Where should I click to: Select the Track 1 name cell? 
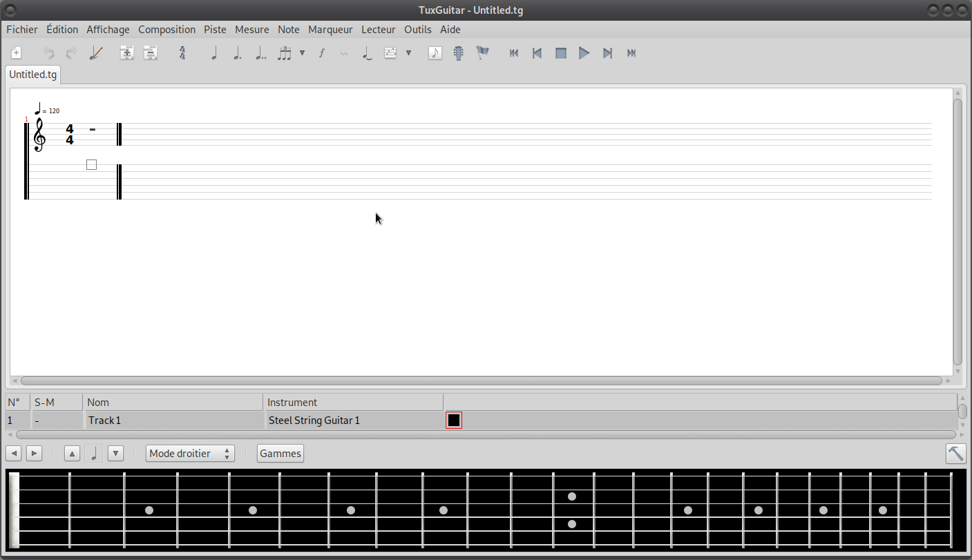click(x=173, y=420)
